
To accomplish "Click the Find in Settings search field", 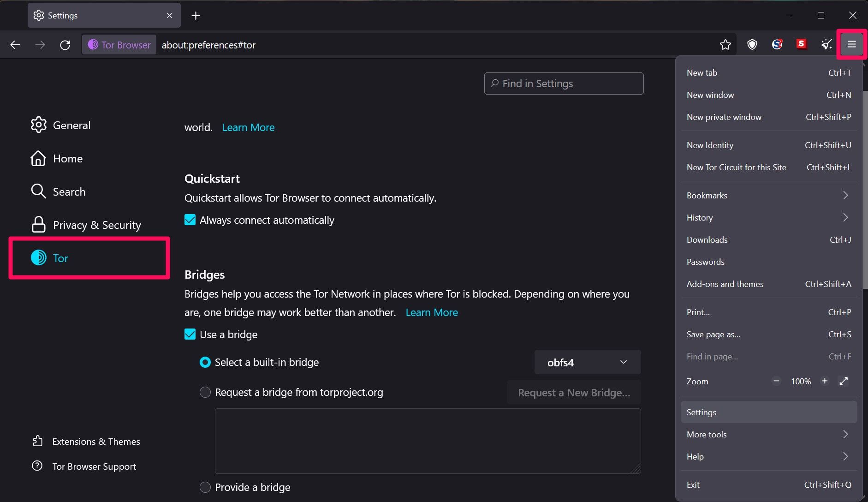I will [x=564, y=84].
